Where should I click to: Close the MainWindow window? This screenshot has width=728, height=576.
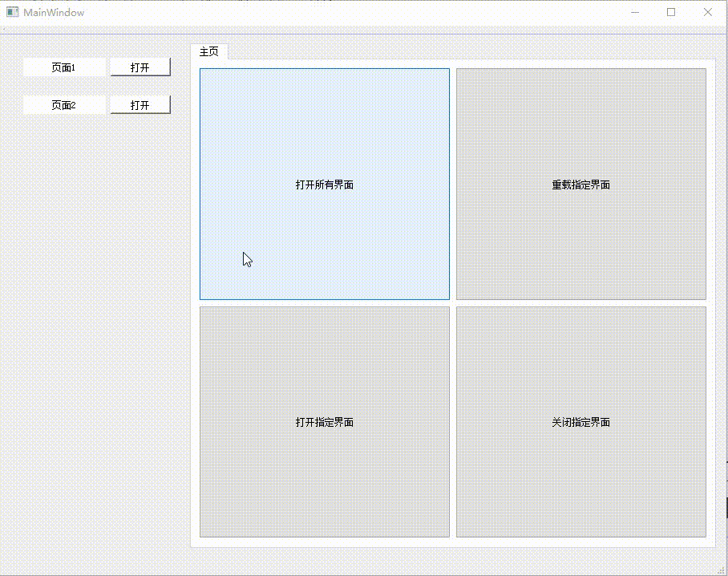click(x=708, y=12)
